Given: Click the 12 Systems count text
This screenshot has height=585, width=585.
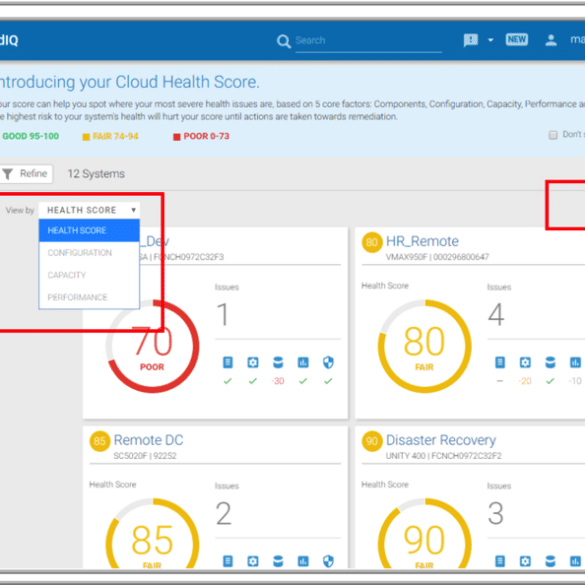Looking at the screenshot, I should 96,174.
